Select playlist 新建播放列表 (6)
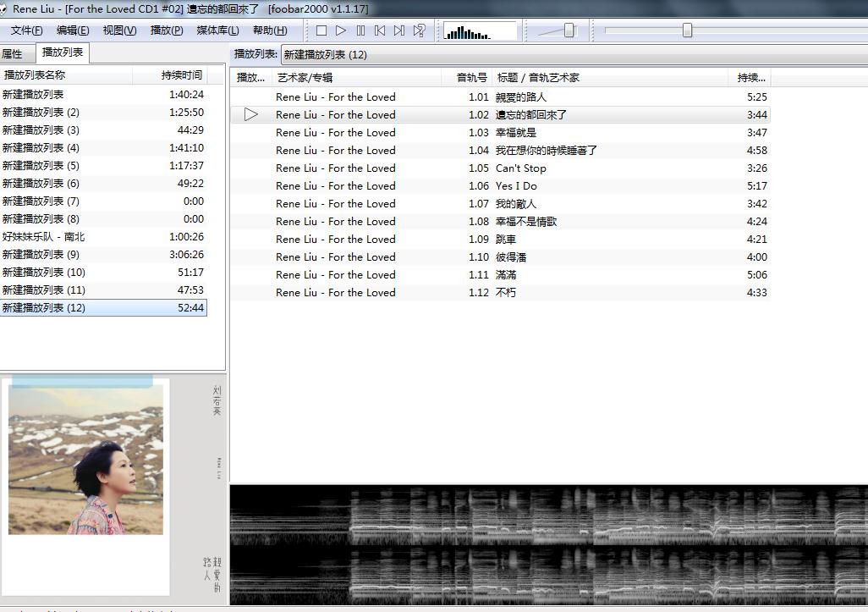The width and height of the screenshot is (868, 612). click(x=103, y=184)
